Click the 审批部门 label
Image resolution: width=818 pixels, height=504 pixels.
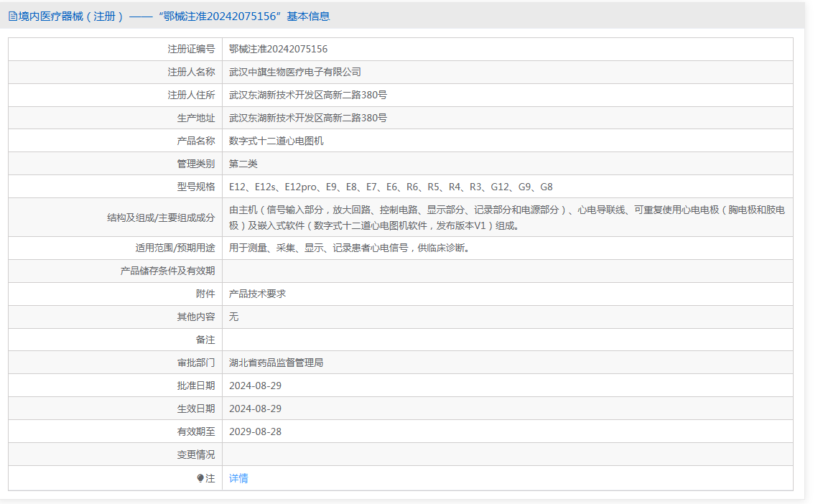click(195, 363)
